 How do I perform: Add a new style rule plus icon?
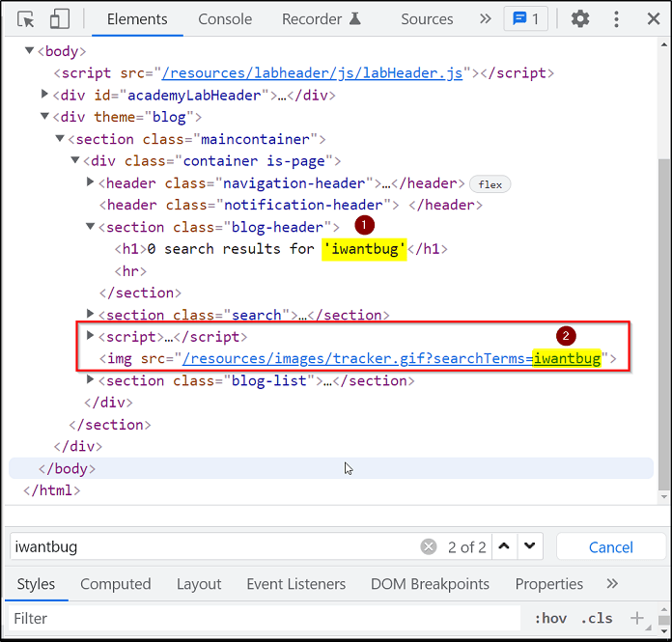(x=637, y=618)
